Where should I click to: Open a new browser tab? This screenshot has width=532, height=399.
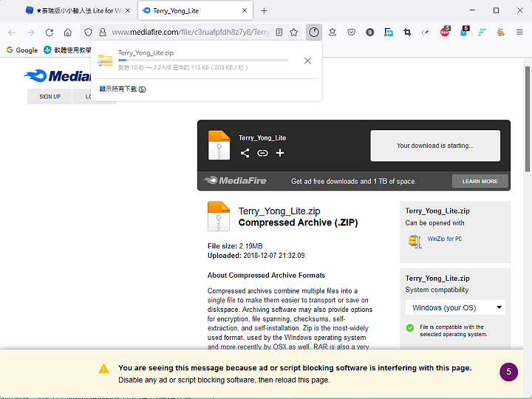(264, 11)
